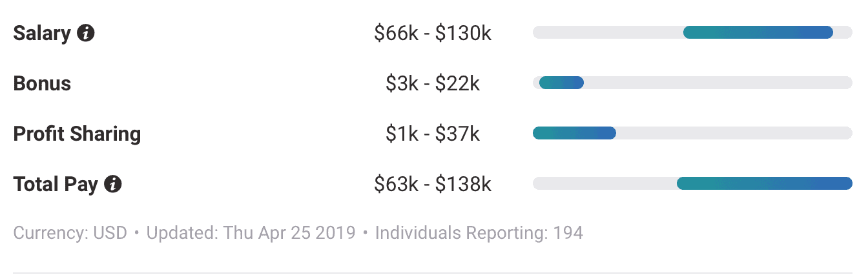
Task: Click the Total Pay label text
Action: [56, 185]
